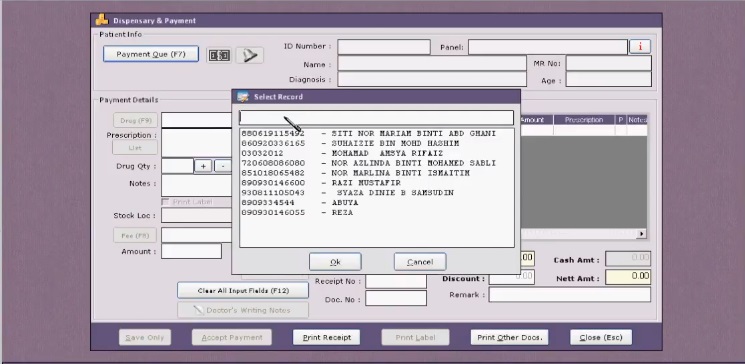Click the Save Only button

145,337
